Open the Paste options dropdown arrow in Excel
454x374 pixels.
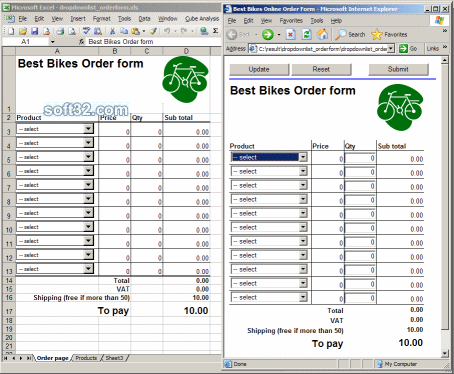click(144, 31)
